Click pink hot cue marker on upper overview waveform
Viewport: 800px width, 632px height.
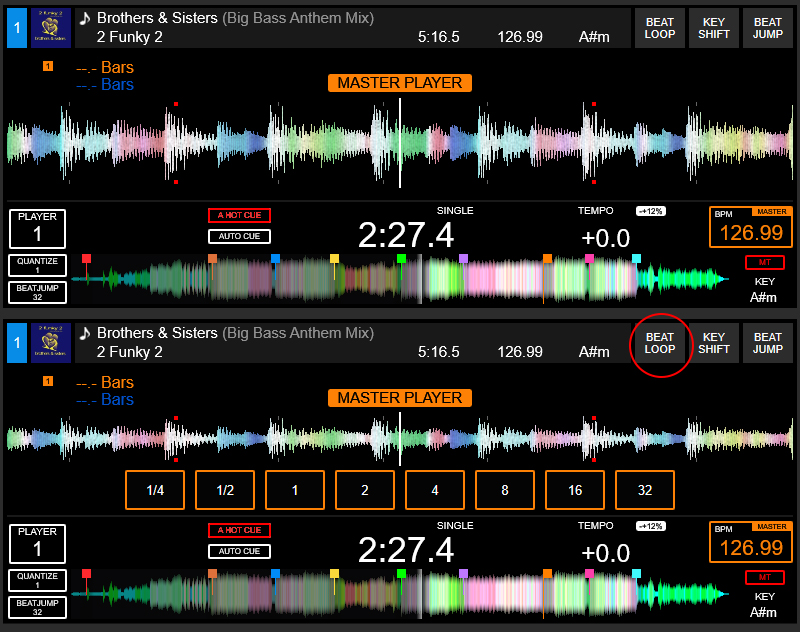click(x=589, y=259)
